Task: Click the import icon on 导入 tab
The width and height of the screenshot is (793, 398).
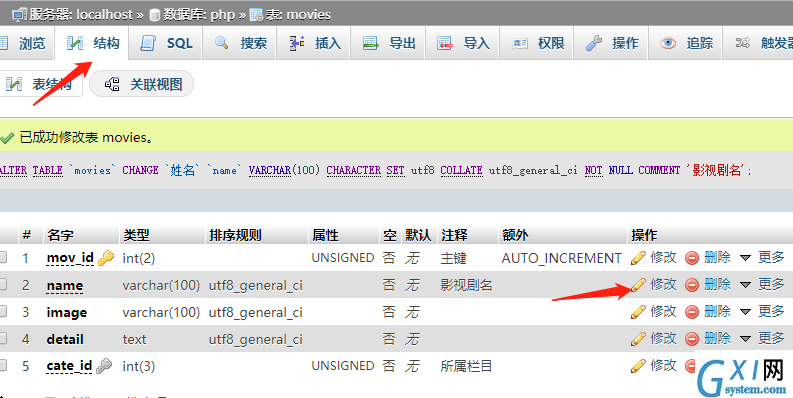Action: 445,43
